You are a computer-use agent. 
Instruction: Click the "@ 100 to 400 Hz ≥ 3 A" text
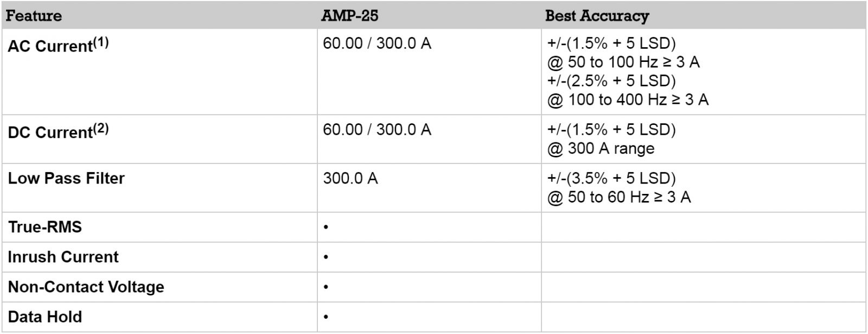coord(628,100)
